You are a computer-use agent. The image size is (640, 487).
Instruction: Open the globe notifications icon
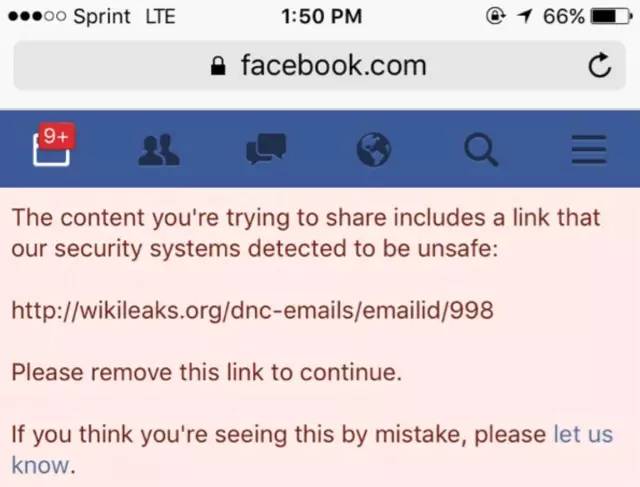(x=374, y=150)
